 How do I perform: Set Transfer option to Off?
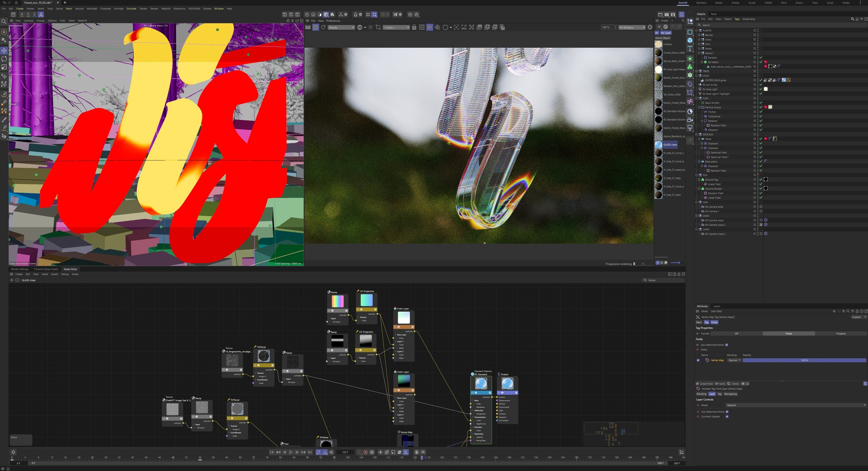(736, 334)
